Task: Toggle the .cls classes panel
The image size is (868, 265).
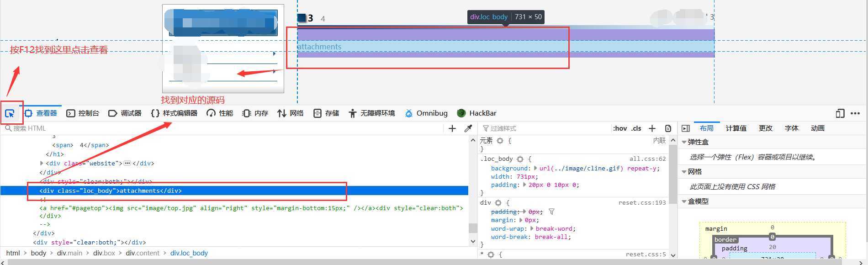Action: coord(636,128)
